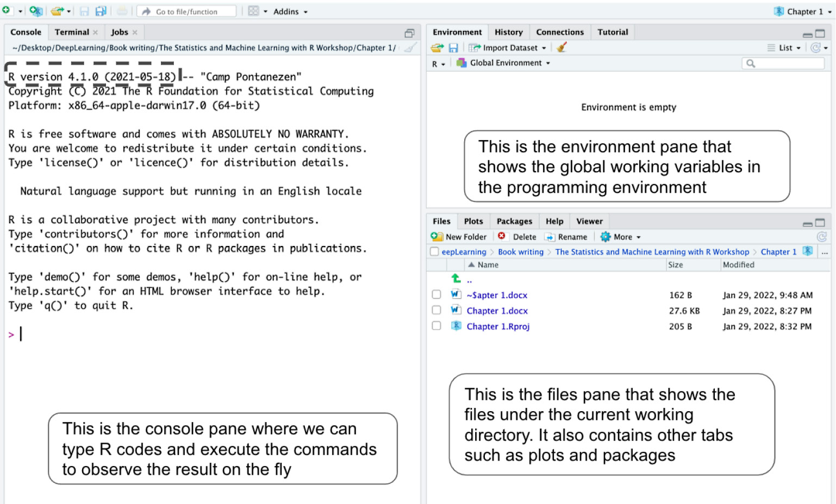Click the environment search field
Image resolution: width=836 pixels, height=504 pixels.
point(783,64)
